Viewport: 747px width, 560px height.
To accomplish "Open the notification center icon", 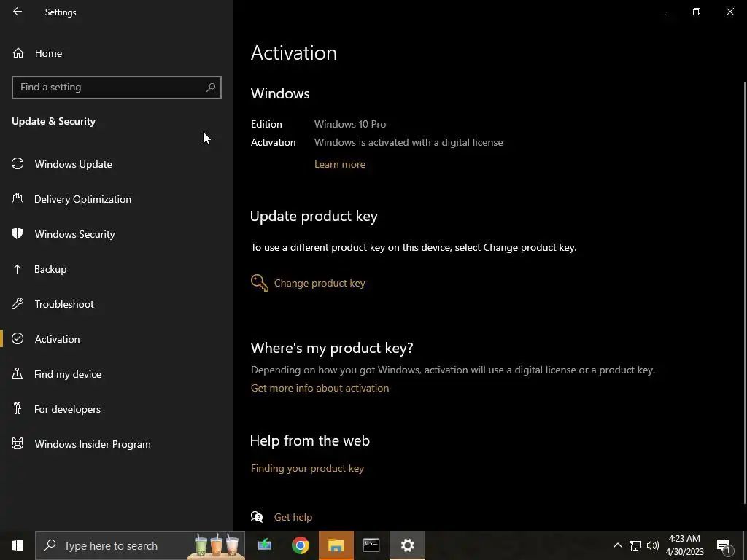I will (x=724, y=545).
